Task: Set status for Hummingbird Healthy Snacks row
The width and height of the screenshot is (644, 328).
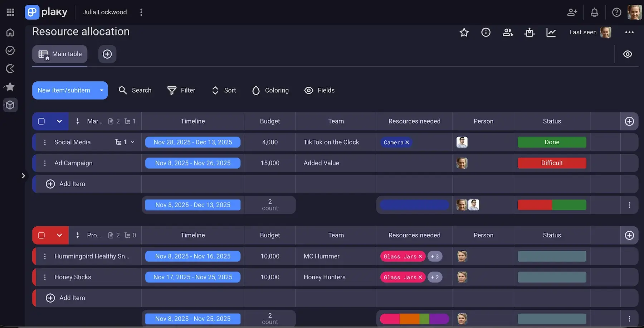Action: 552,256
